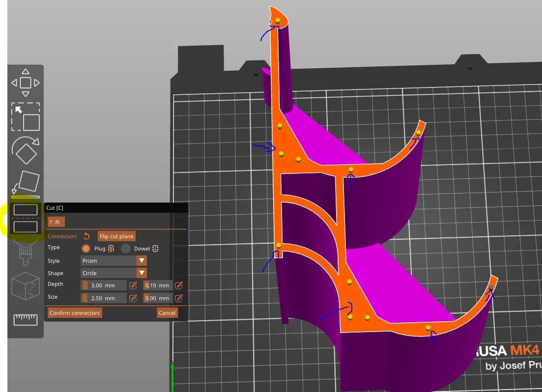Select the Scale tool

click(x=26, y=117)
